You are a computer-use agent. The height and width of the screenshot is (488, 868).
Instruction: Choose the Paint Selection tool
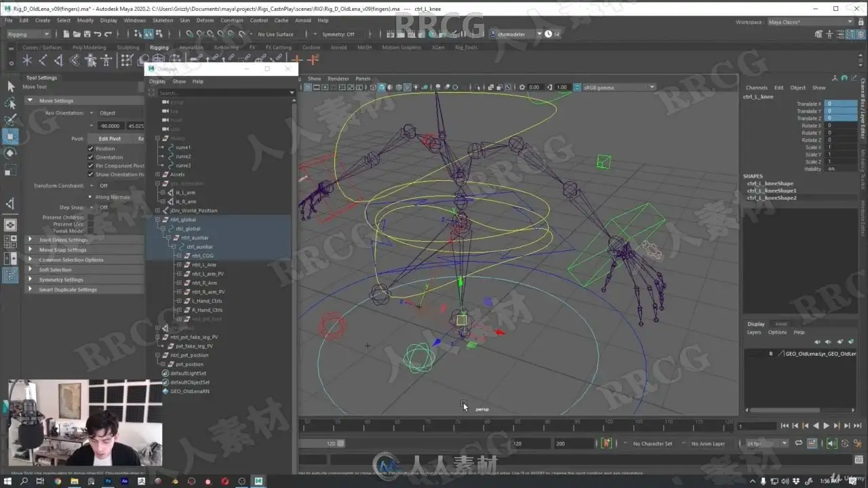(x=10, y=120)
